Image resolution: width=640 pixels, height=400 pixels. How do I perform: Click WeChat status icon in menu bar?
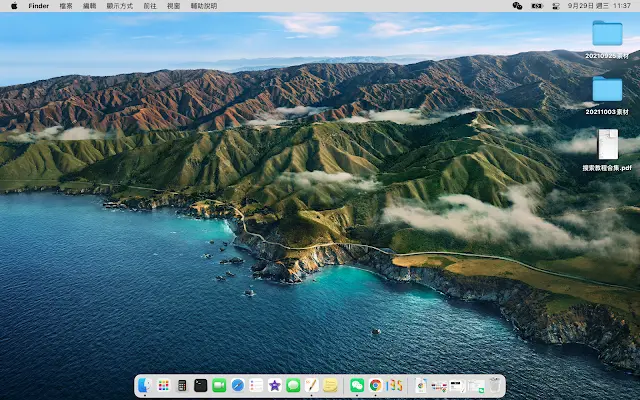coord(517,6)
